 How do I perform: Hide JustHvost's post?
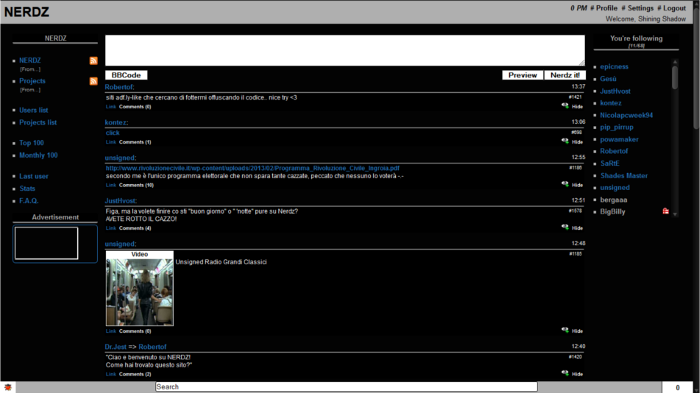(x=577, y=228)
